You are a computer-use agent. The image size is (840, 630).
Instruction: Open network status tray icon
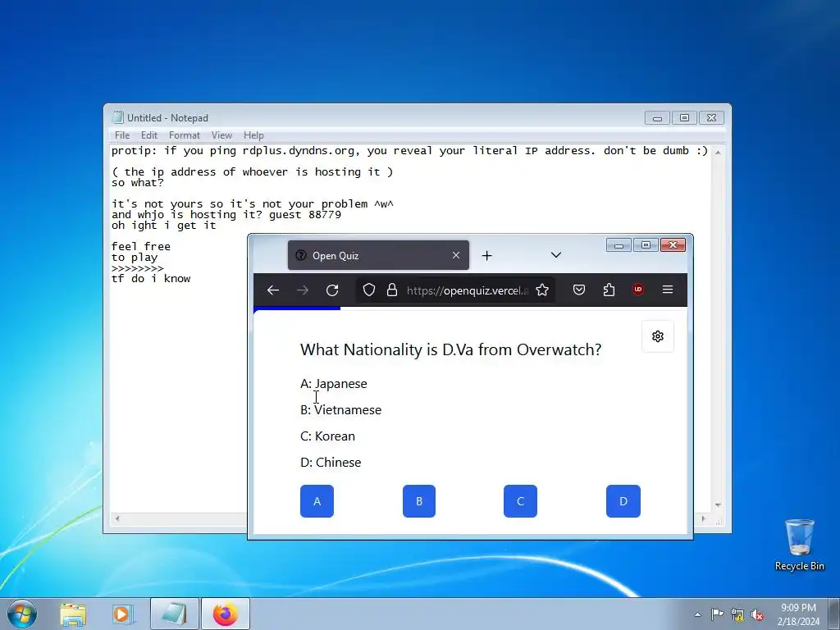pyautogui.click(x=737, y=614)
